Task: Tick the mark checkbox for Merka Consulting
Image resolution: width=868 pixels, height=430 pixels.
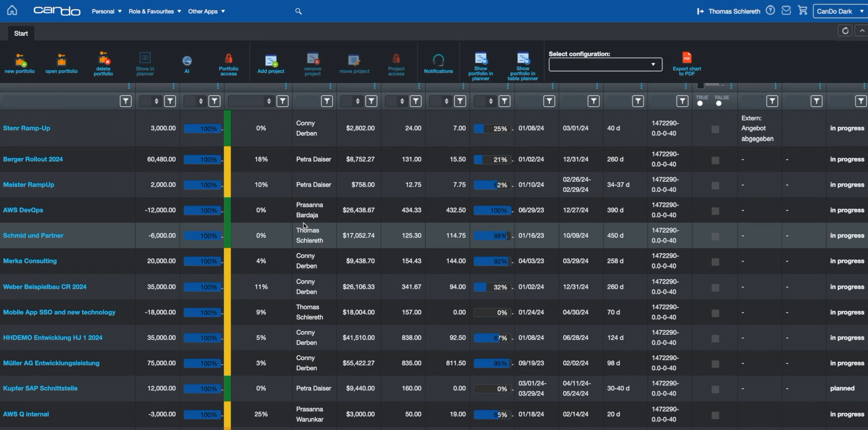Action: coord(716,262)
